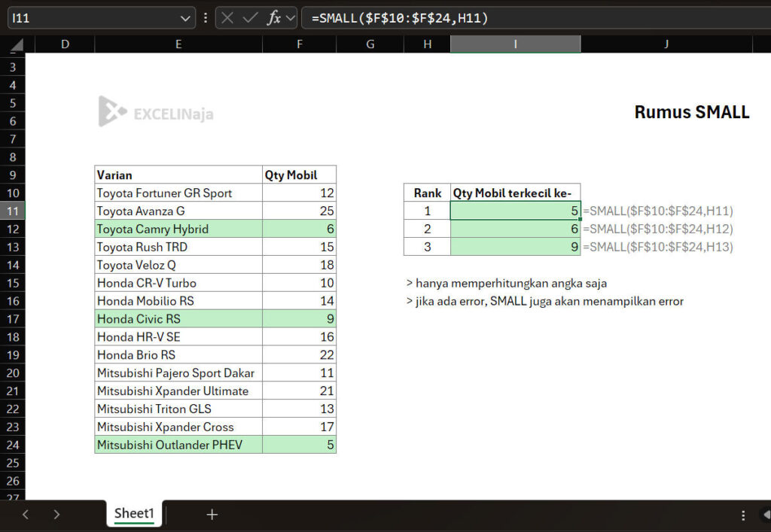Select the Rank 1 cell
Viewport: 771px width, 532px height.
coord(428,211)
